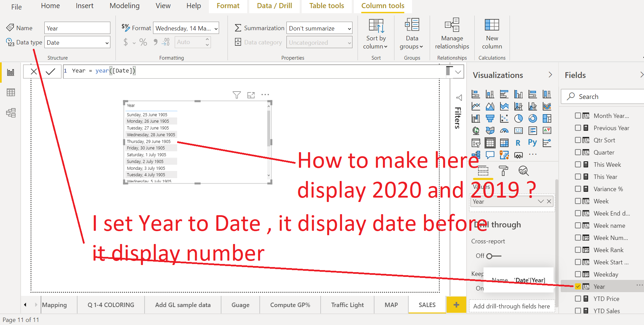Toggle the Cross-report switch
The height and width of the screenshot is (325, 644).
point(494,256)
